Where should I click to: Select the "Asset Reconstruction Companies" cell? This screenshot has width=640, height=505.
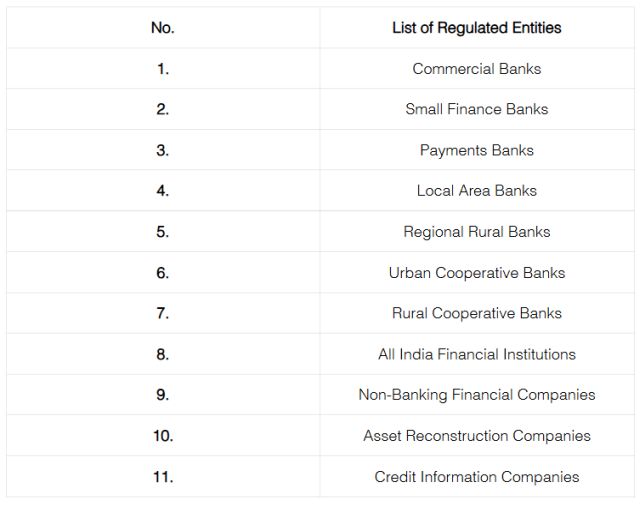(x=476, y=436)
